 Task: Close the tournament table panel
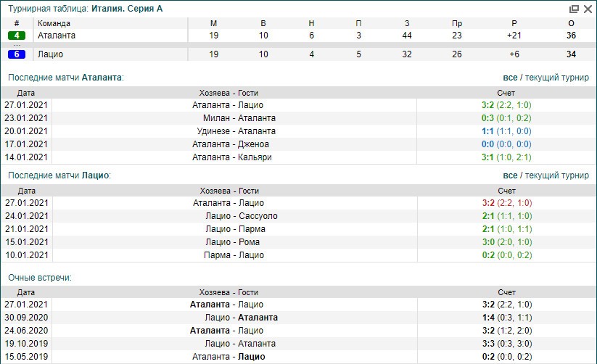pos(588,9)
